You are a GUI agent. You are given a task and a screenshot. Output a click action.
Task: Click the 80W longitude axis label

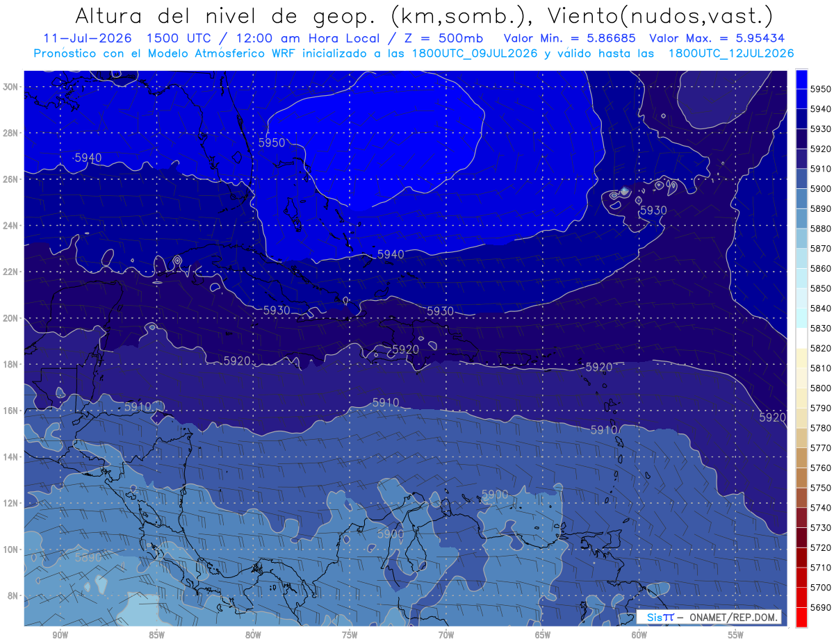[253, 635]
